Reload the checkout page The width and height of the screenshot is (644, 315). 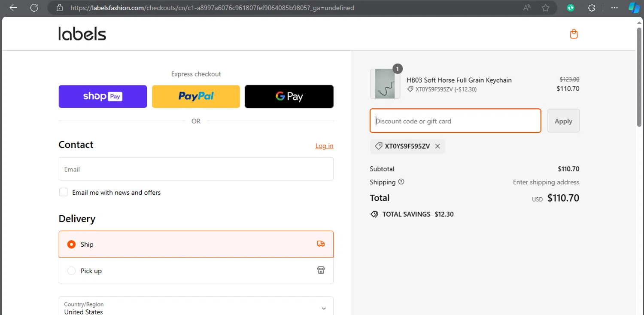click(34, 8)
